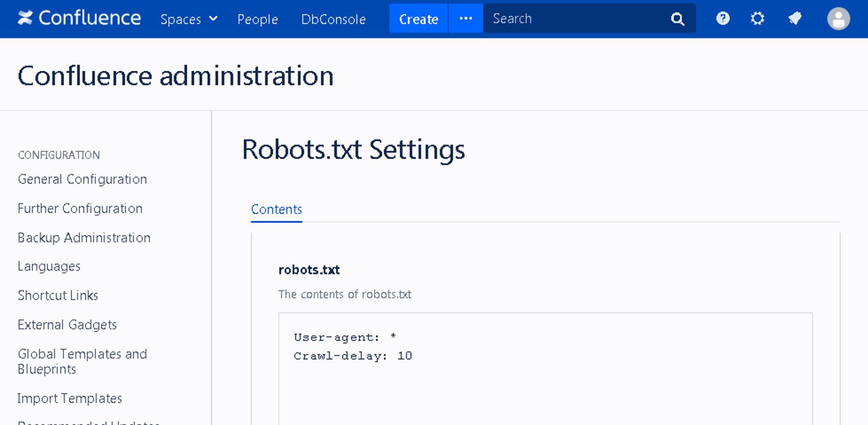Viewport: 868px width, 425px height.
Task: Click the Create button
Action: [418, 18]
